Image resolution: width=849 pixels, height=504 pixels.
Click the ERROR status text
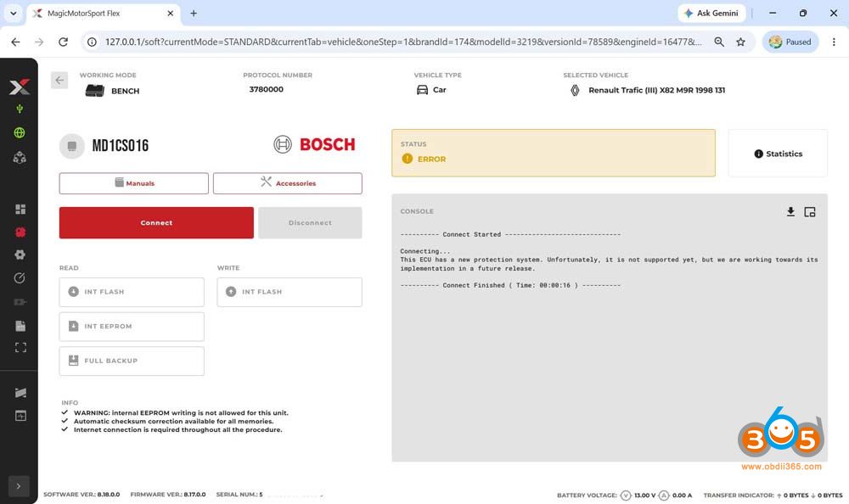(431, 160)
